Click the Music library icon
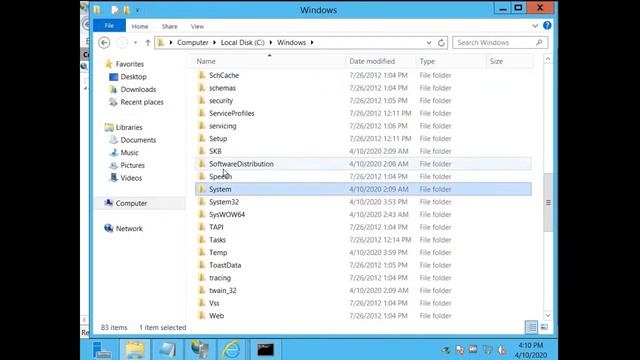 [x=113, y=153]
